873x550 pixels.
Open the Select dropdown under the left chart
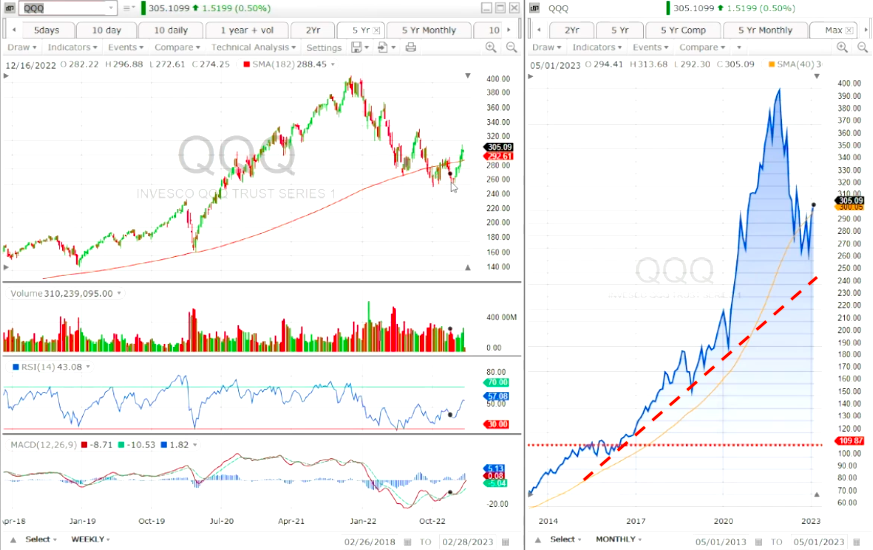coord(41,539)
